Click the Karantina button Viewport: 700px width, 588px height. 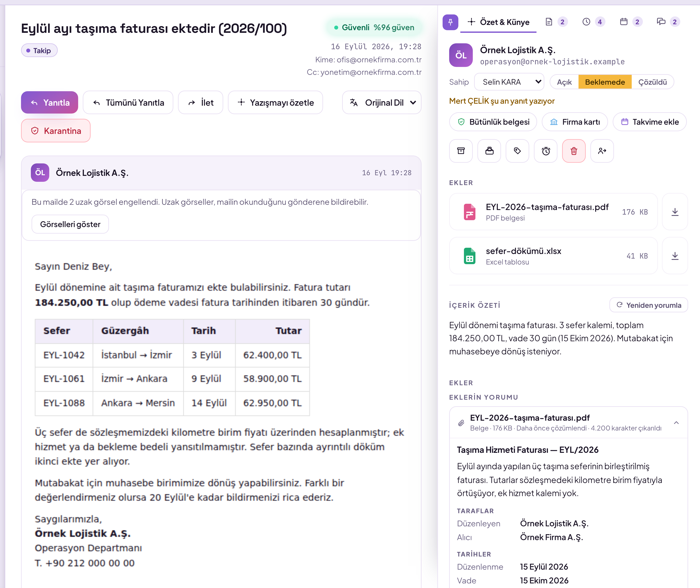(56, 131)
